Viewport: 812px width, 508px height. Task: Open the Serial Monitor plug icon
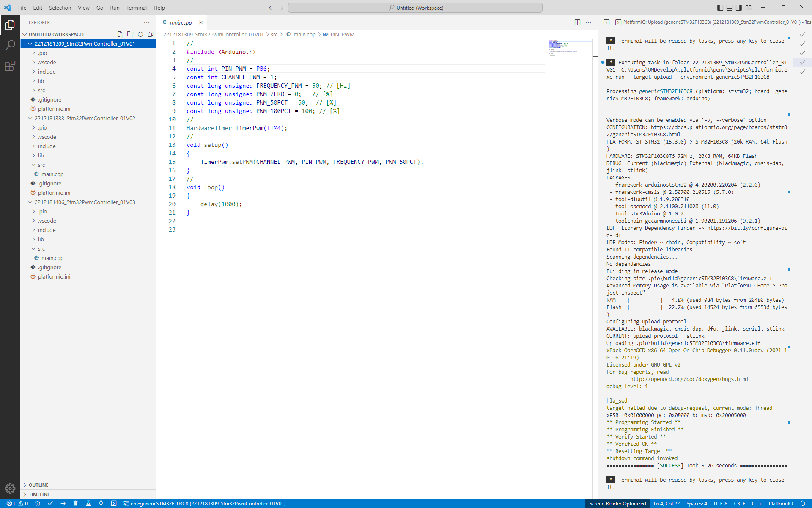[x=101, y=503]
